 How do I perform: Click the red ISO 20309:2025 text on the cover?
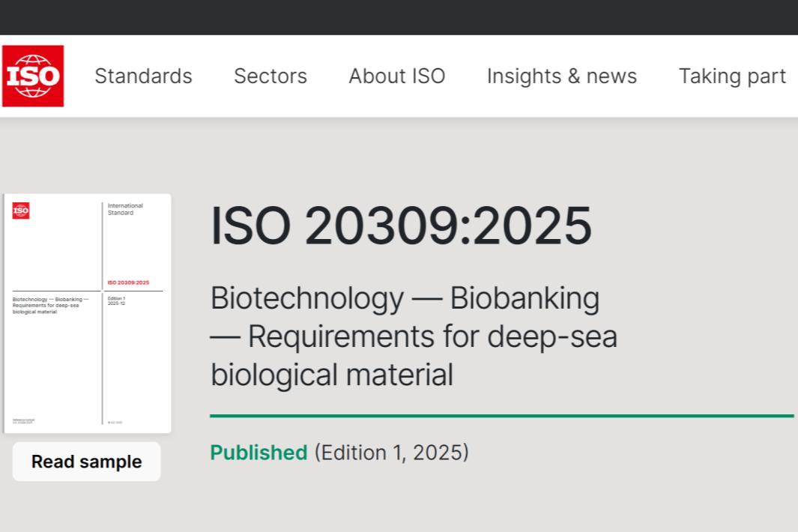point(128,282)
